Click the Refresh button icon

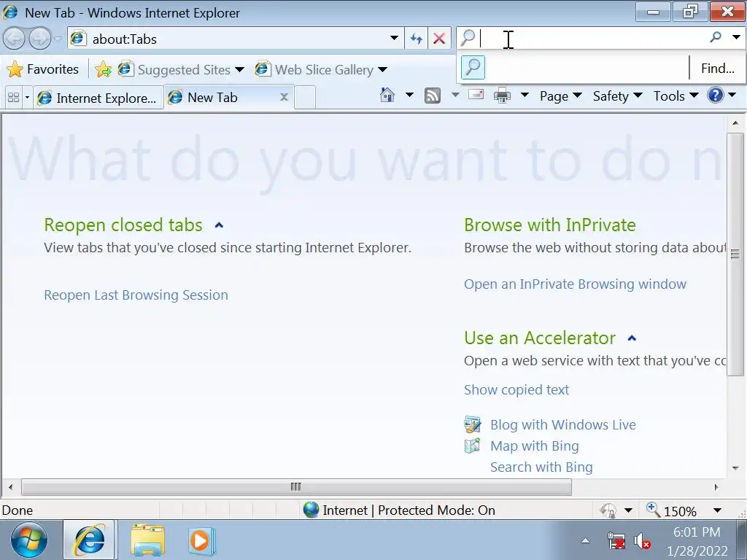coord(416,39)
